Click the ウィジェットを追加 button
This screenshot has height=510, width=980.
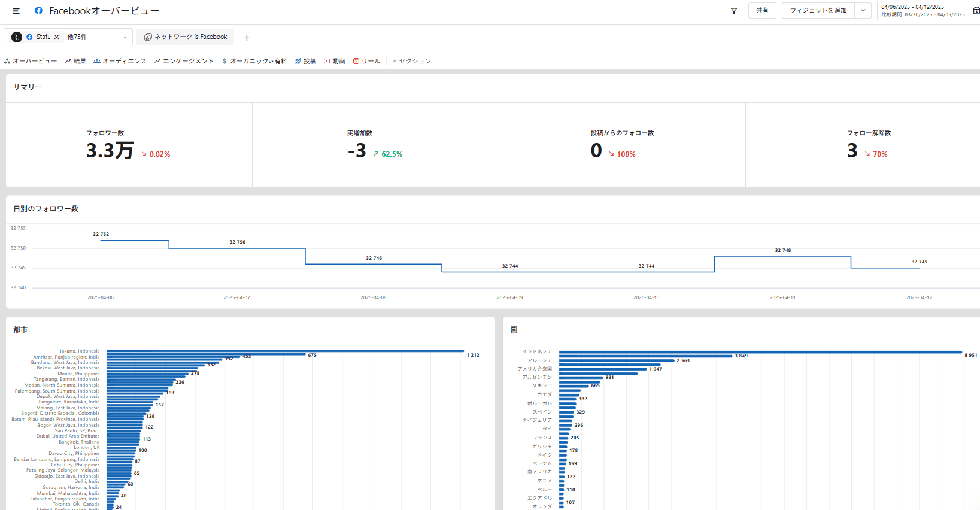pyautogui.click(x=818, y=11)
